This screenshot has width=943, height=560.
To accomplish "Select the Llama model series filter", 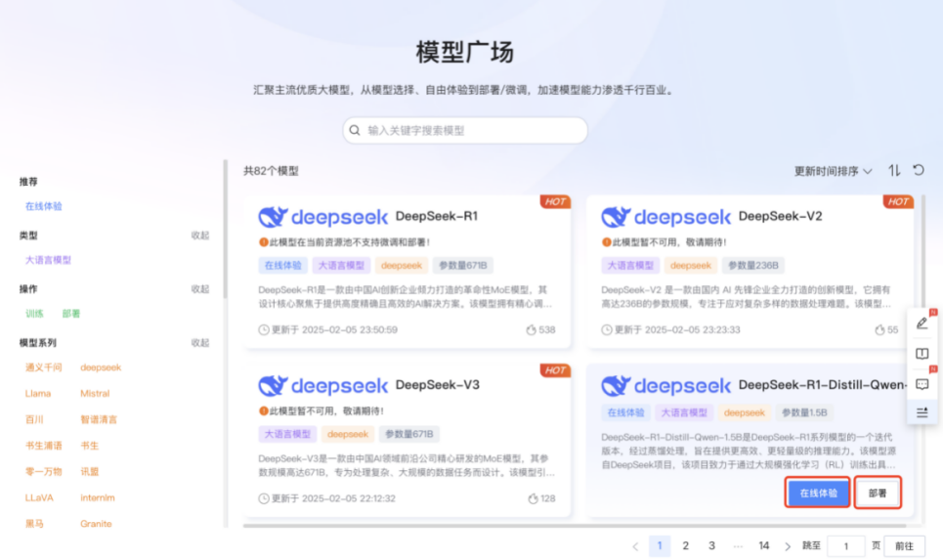I will click(x=38, y=394).
